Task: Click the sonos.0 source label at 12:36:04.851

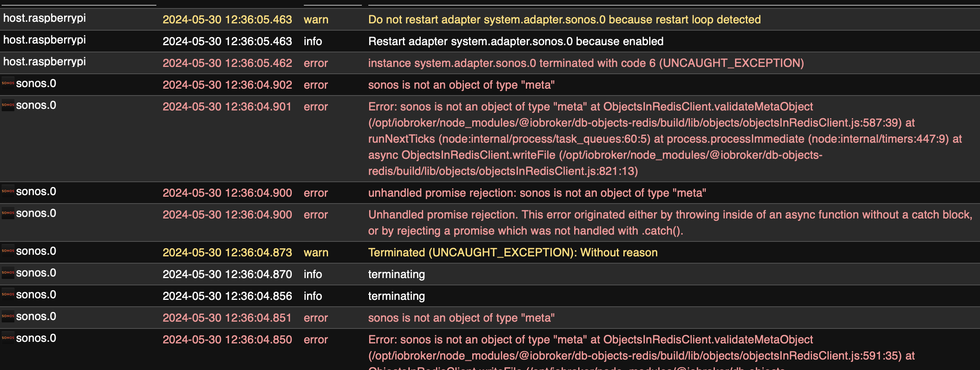Action: pyautogui.click(x=36, y=317)
